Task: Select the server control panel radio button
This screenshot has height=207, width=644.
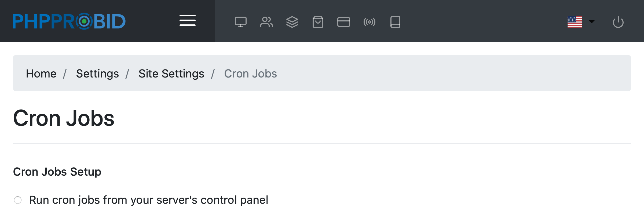Action: tap(18, 200)
